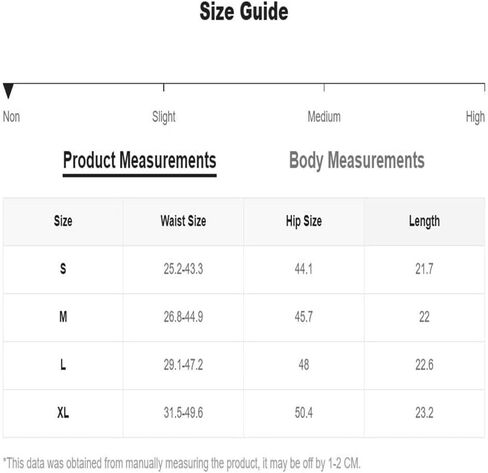Click the Hip Size column header
The height and width of the screenshot is (473, 488).
pyautogui.click(x=304, y=221)
